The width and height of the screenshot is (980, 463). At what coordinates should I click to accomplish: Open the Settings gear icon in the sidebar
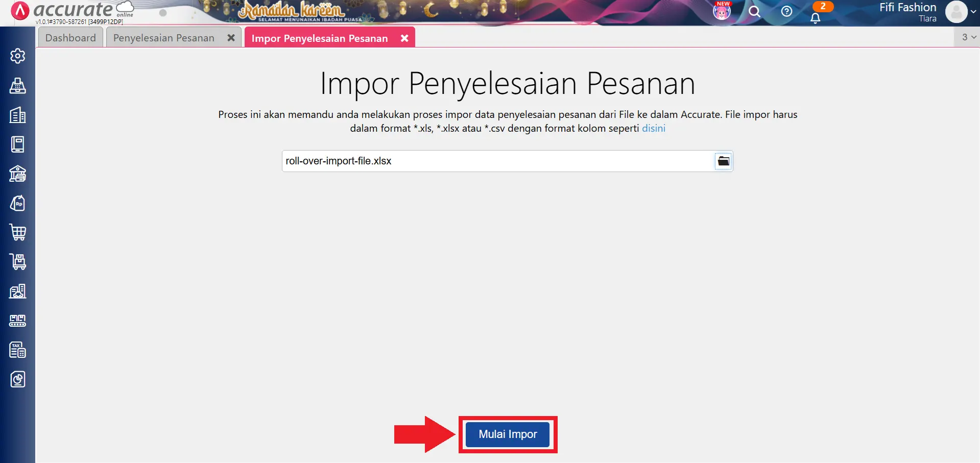point(18,56)
